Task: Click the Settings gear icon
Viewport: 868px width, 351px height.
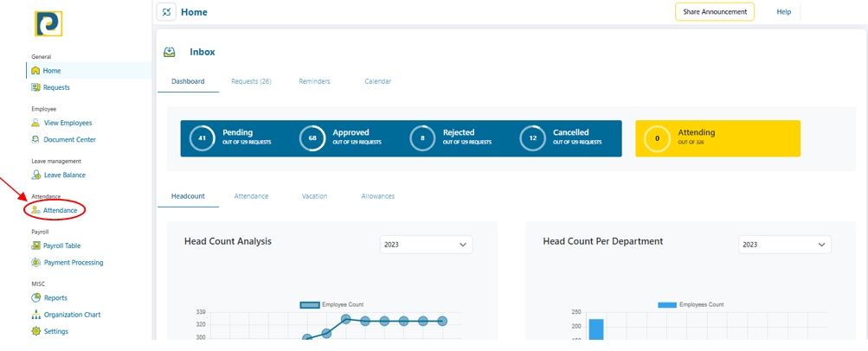Action: click(35, 331)
